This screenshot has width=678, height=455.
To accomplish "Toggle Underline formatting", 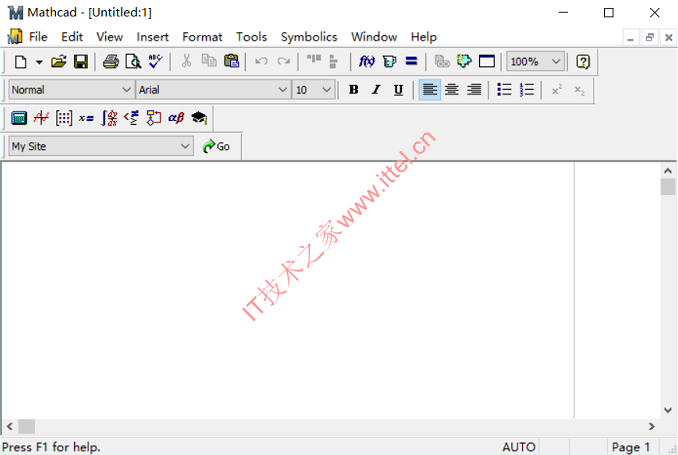I will click(398, 90).
